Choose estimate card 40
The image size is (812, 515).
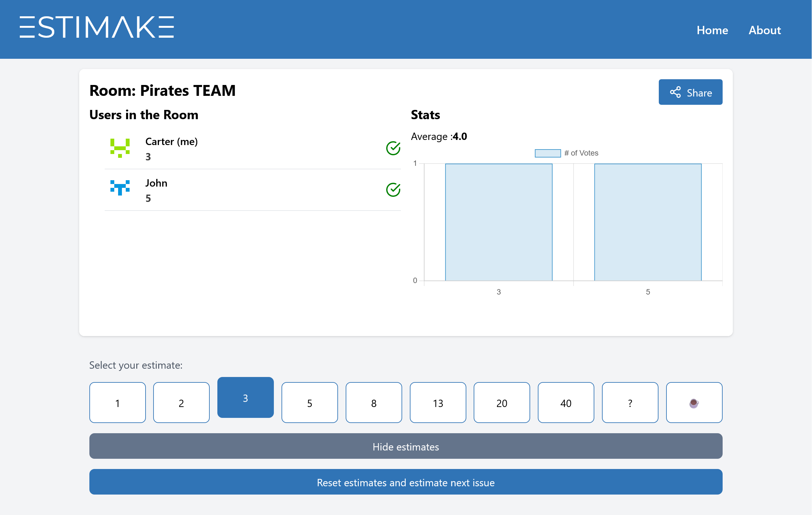pos(566,403)
